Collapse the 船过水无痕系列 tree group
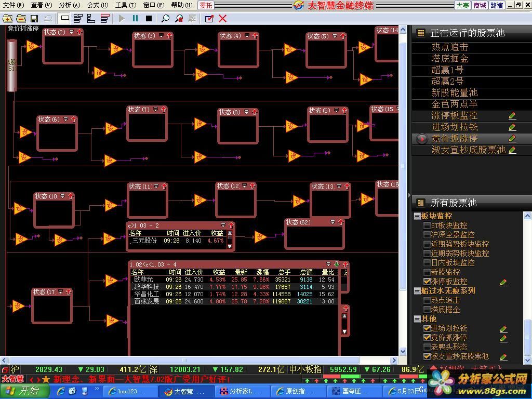 pyautogui.click(x=417, y=291)
